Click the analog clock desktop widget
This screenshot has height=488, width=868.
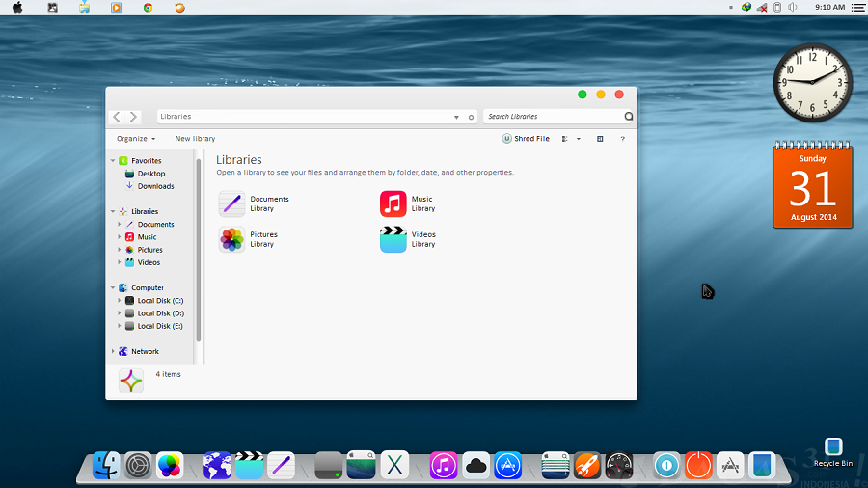[813, 82]
